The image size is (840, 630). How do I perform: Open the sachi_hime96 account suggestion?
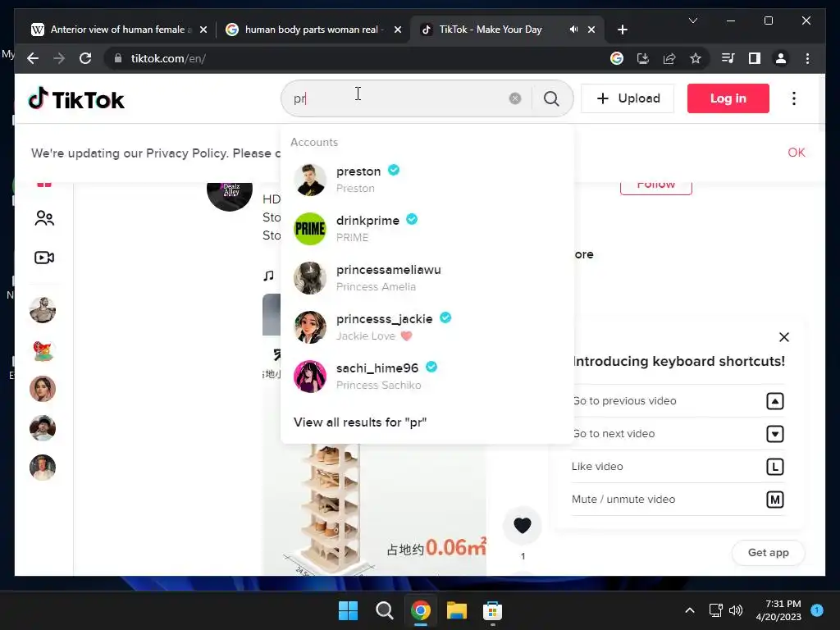(427, 377)
